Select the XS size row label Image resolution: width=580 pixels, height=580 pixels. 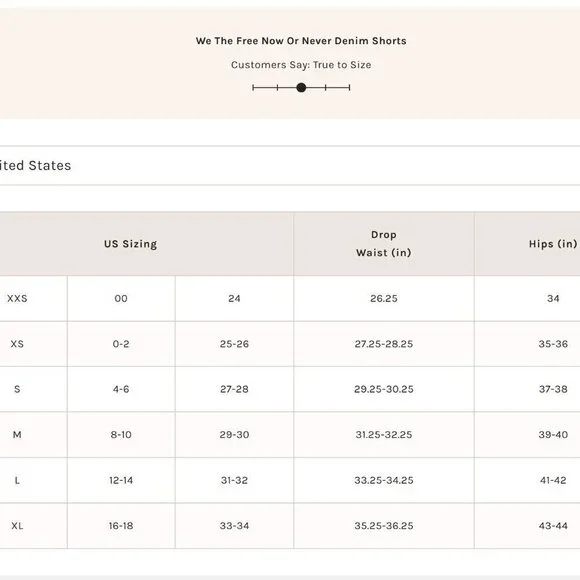pos(17,344)
